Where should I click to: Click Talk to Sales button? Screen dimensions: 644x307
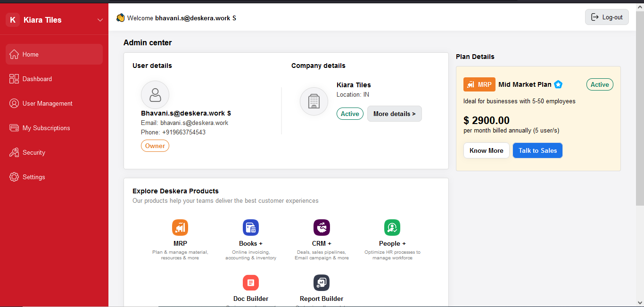[x=538, y=150]
